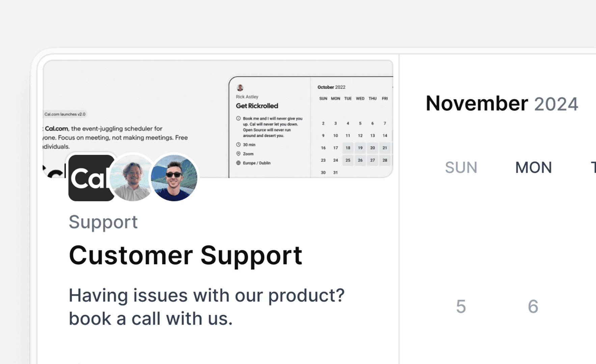Image resolution: width=596 pixels, height=364 pixels.
Task: Select October 18 in the preview calendar
Action: click(x=348, y=148)
